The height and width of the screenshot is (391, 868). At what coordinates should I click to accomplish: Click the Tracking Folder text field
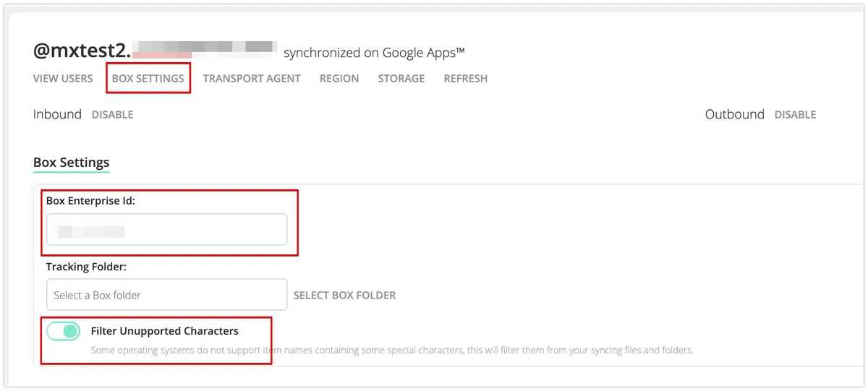point(166,295)
